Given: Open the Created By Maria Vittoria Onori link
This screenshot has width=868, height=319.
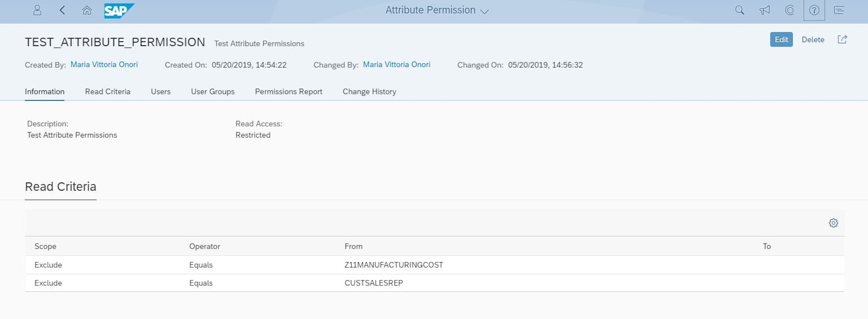Looking at the screenshot, I should tap(104, 64).
